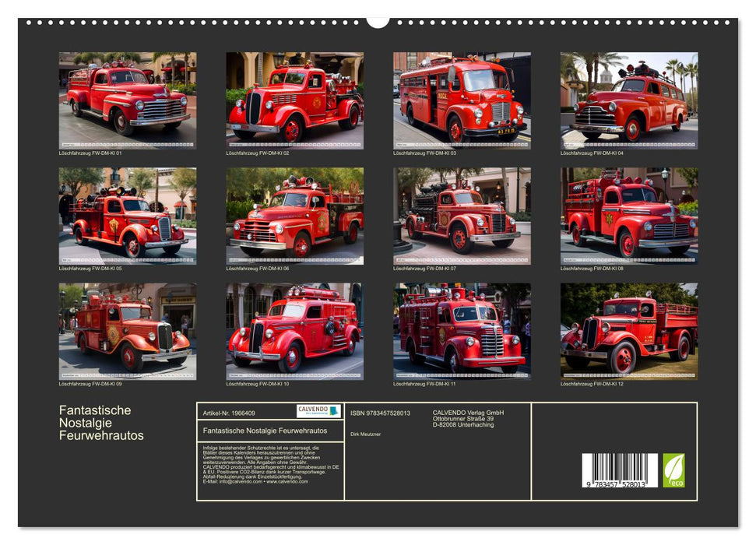
Task: View the Löschfahrzeug FW-DM-KI 07 image
Action: 462,216
